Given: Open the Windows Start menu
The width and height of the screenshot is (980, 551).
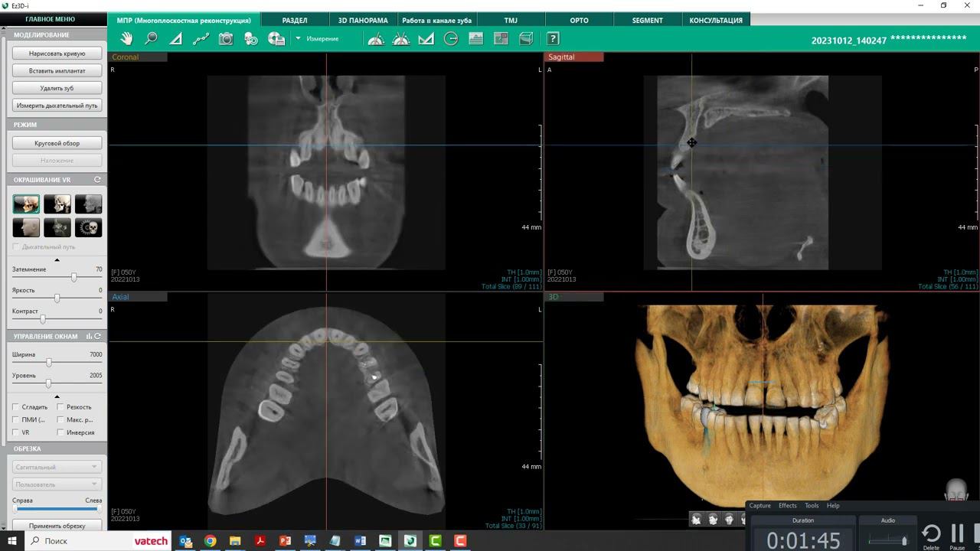Looking at the screenshot, I should (11, 541).
